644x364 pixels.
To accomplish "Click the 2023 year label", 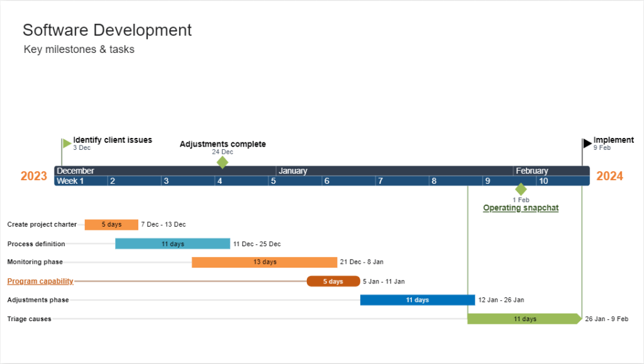I will [33, 176].
